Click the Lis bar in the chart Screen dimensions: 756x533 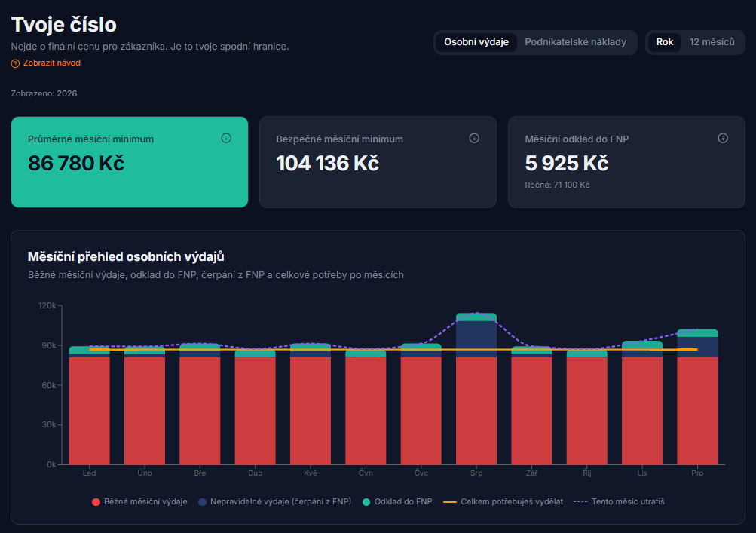click(x=641, y=403)
